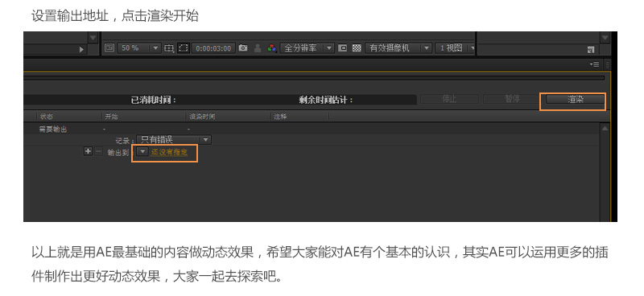Click the 渲染 render button
644x296 pixels.
575,100
